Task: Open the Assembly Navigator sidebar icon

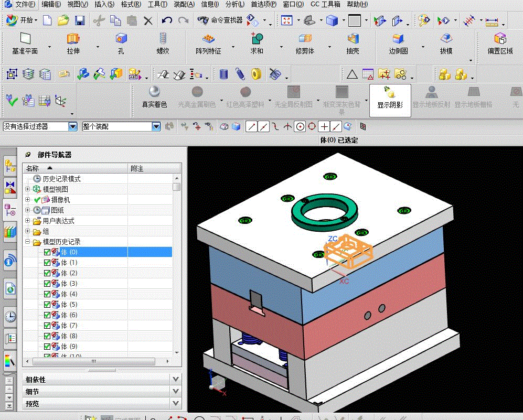Action: (10, 166)
